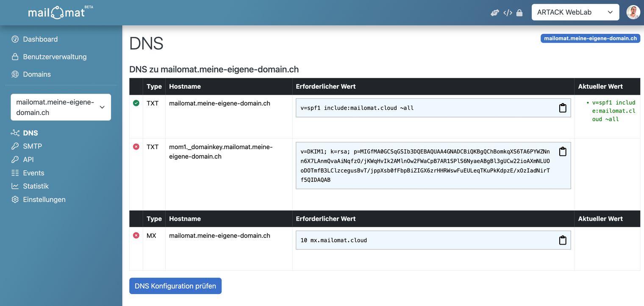
Task: Open Statistik in the sidebar
Action: (36, 186)
